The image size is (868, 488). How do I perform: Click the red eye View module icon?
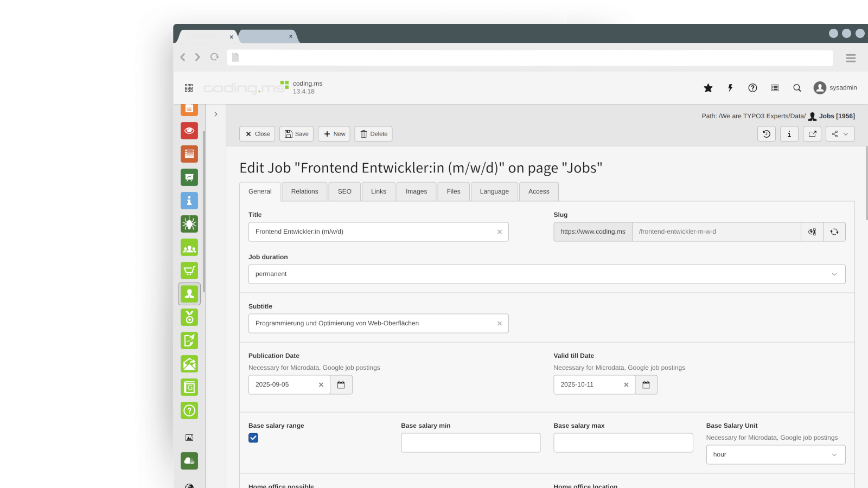189,131
